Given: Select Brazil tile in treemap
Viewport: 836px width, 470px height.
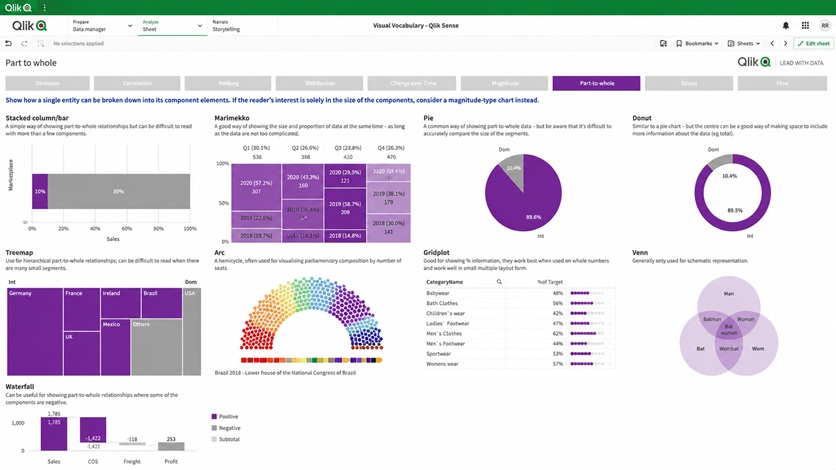Looking at the screenshot, I should point(162,303).
